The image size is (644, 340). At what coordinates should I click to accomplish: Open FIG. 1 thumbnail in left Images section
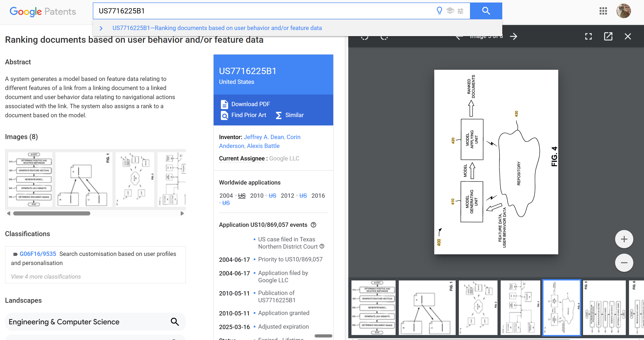pyautogui.click(x=84, y=179)
